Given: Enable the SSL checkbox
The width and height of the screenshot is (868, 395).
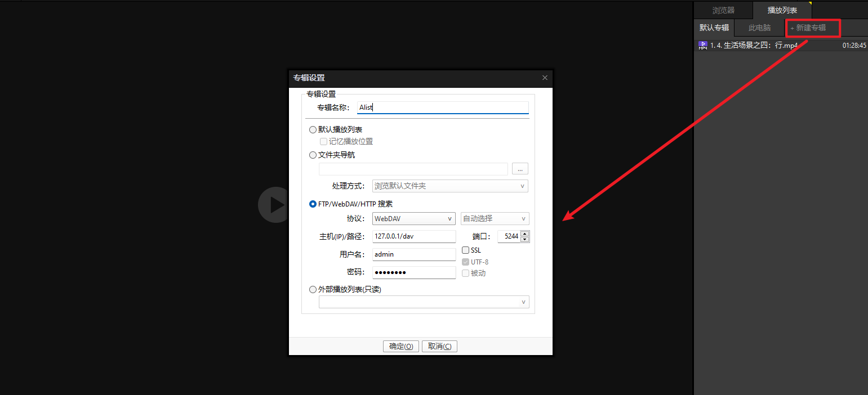Looking at the screenshot, I should point(465,250).
